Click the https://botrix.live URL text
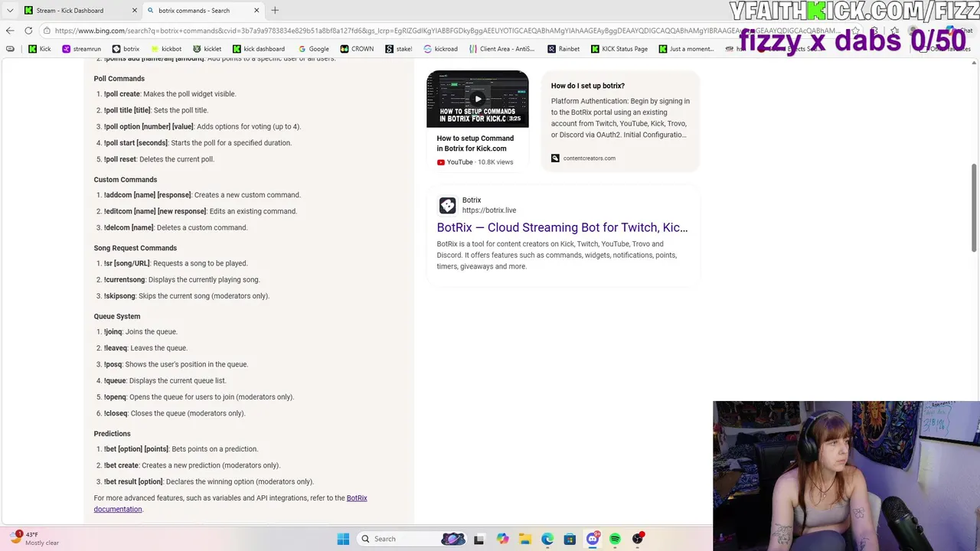The height and width of the screenshot is (551, 980). click(489, 210)
